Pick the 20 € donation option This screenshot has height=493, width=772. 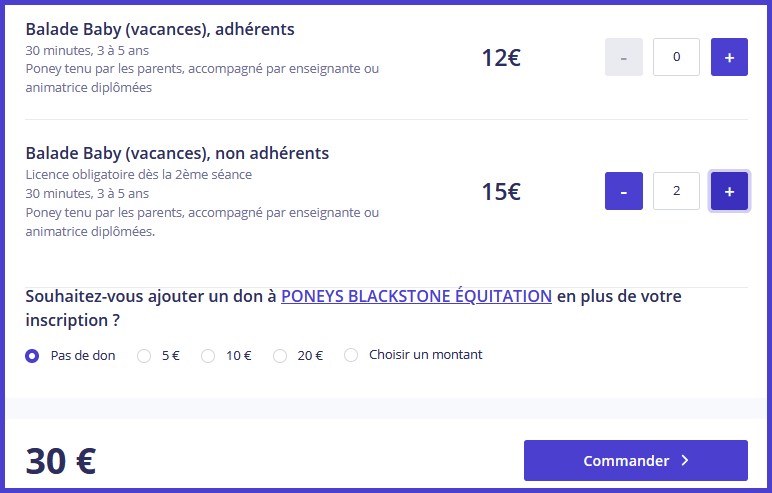[280, 355]
